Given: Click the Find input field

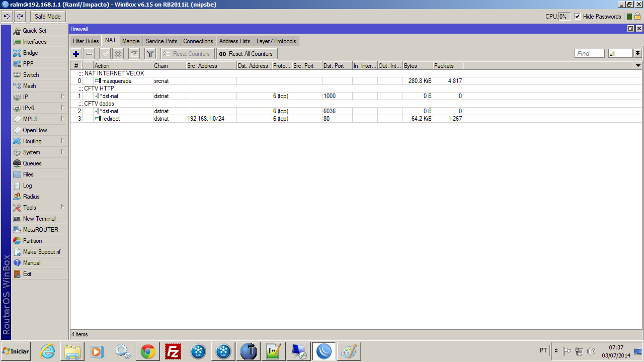Looking at the screenshot, I should click(x=590, y=53).
